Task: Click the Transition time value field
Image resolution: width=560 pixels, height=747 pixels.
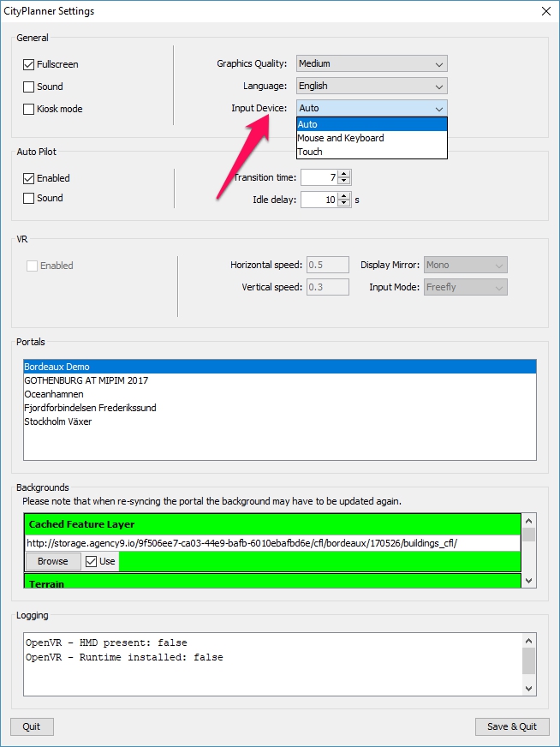Action: click(319, 177)
